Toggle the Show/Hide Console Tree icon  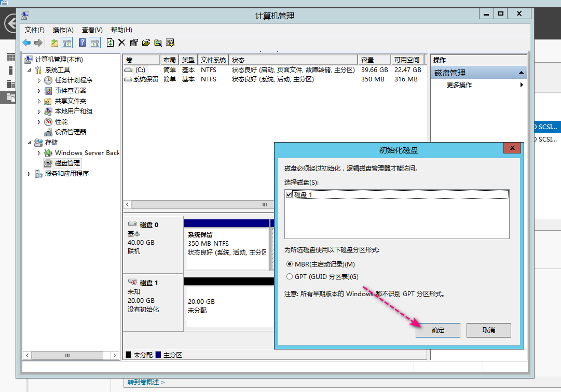pyautogui.click(x=67, y=43)
